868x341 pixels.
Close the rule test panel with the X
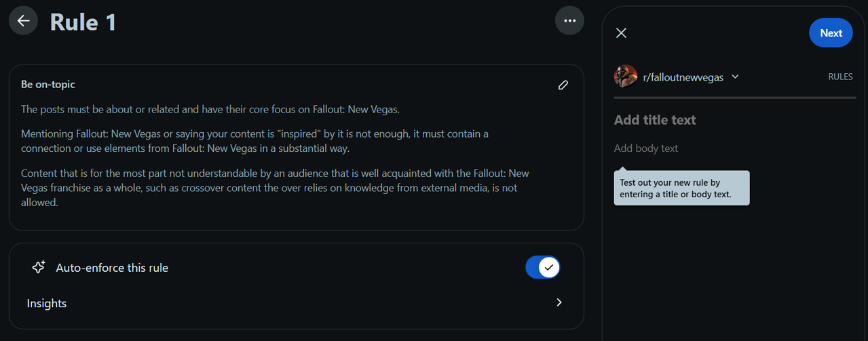(x=621, y=33)
